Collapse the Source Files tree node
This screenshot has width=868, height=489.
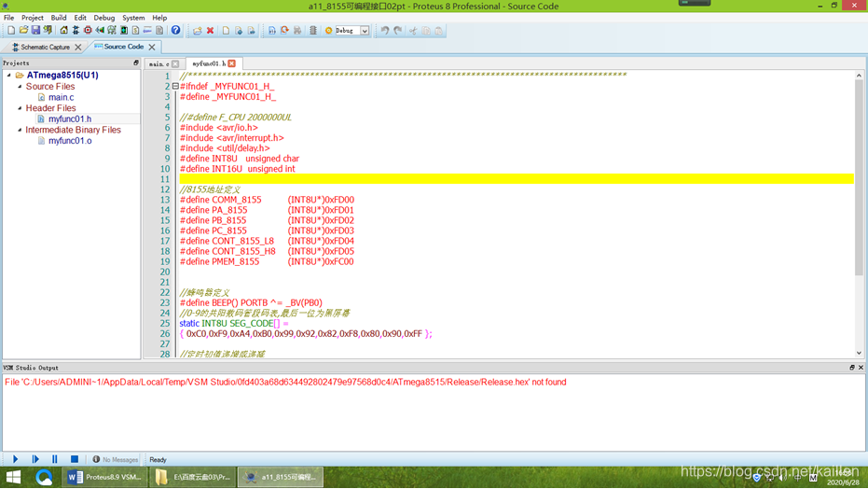pos(20,87)
